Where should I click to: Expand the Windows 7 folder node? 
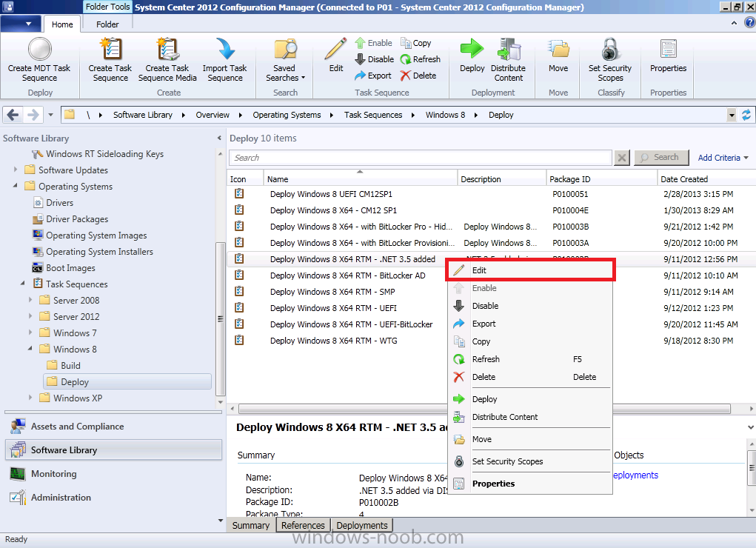tap(30, 333)
